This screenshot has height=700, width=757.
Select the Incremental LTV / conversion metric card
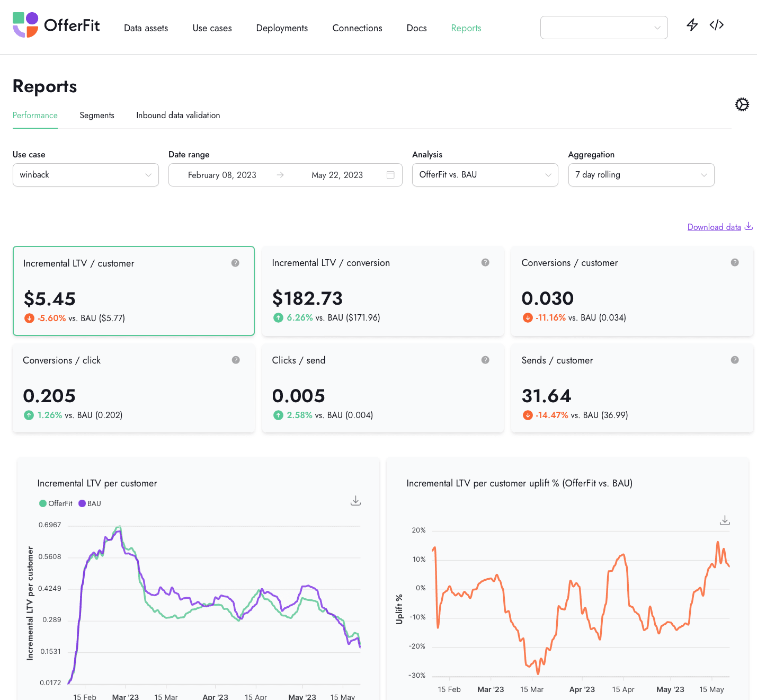[x=382, y=291]
